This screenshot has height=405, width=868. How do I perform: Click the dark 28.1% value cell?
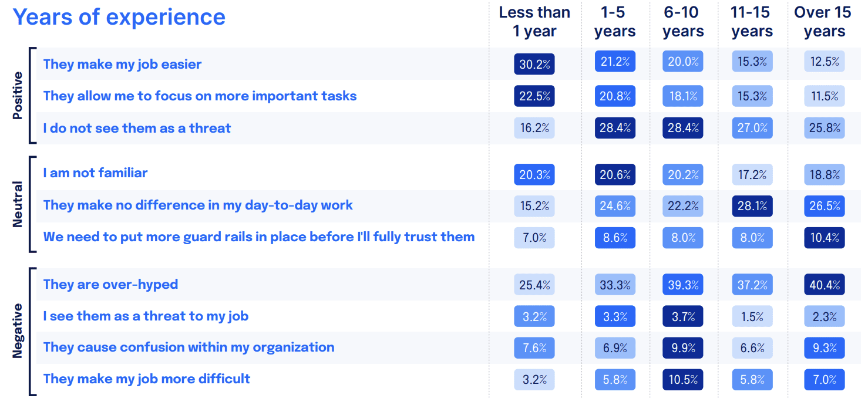pos(752,206)
